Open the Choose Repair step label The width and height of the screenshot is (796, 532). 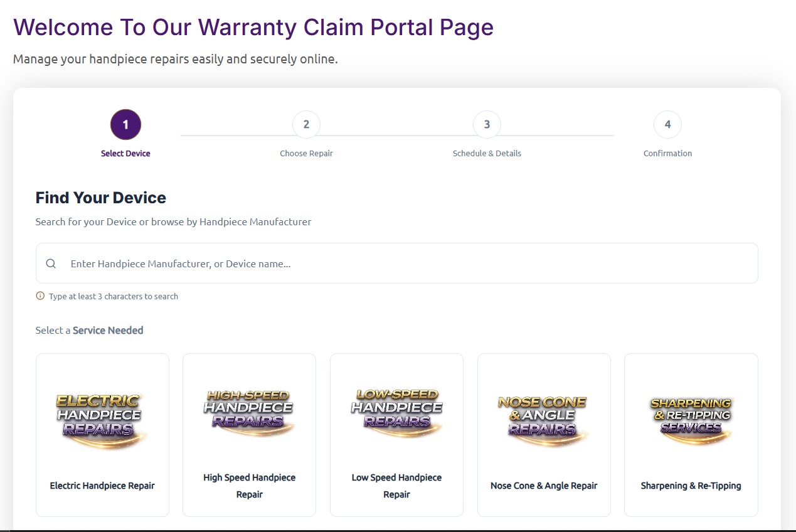(306, 153)
